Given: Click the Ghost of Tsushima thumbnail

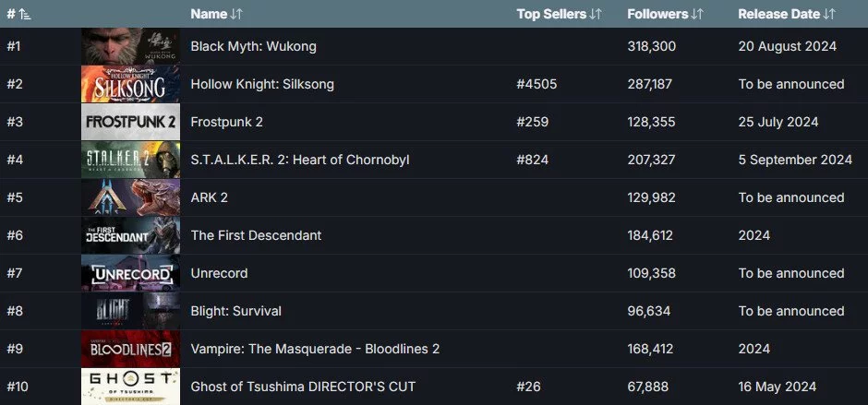Looking at the screenshot, I should (130, 387).
